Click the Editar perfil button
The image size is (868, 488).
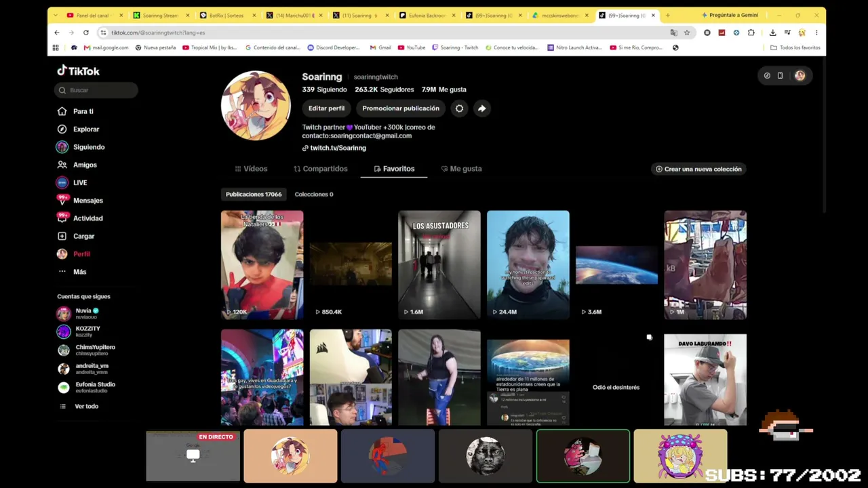tap(326, 108)
